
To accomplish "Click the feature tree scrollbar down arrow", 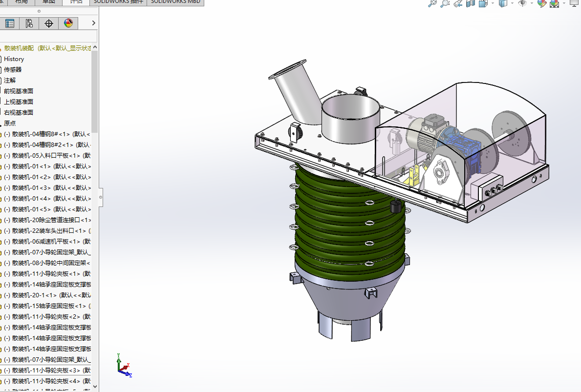I will click(x=95, y=387).
